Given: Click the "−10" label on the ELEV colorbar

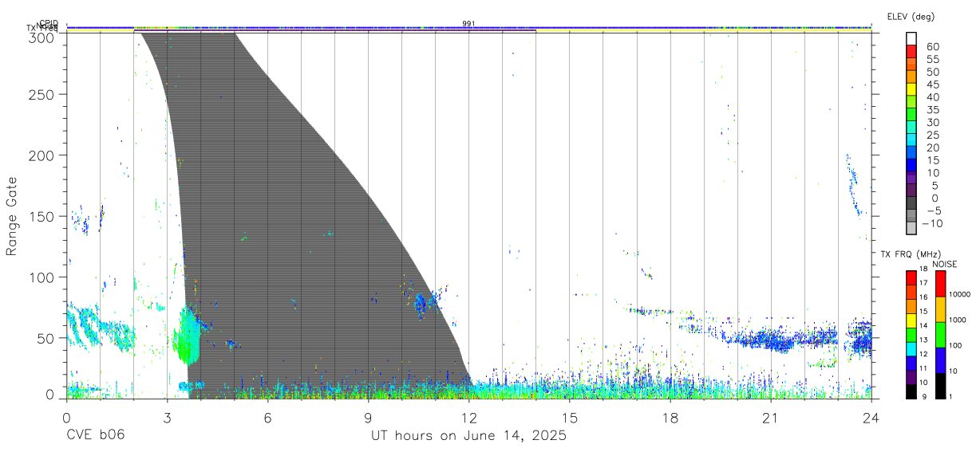Looking at the screenshot, I should [x=934, y=224].
